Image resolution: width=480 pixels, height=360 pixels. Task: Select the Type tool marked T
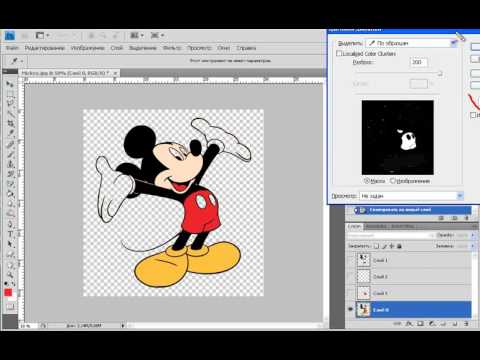coord(10,234)
